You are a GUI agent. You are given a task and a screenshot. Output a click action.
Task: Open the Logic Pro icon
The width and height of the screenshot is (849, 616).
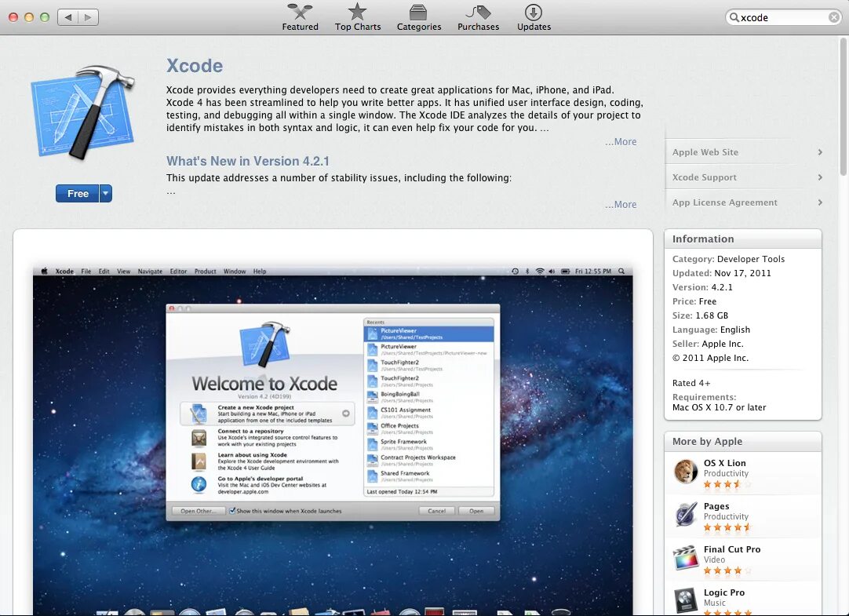(x=686, y=600)
